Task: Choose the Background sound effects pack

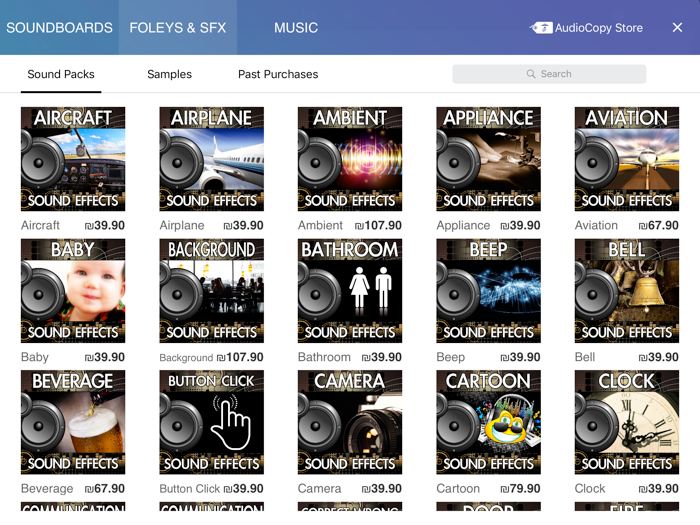Action: click(212, 291)
